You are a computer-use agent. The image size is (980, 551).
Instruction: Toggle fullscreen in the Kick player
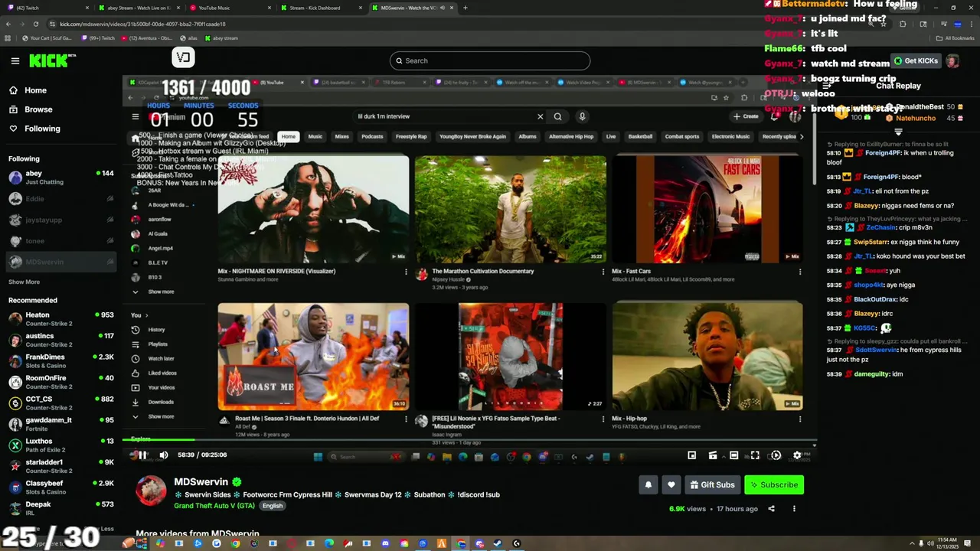(755, 455)
